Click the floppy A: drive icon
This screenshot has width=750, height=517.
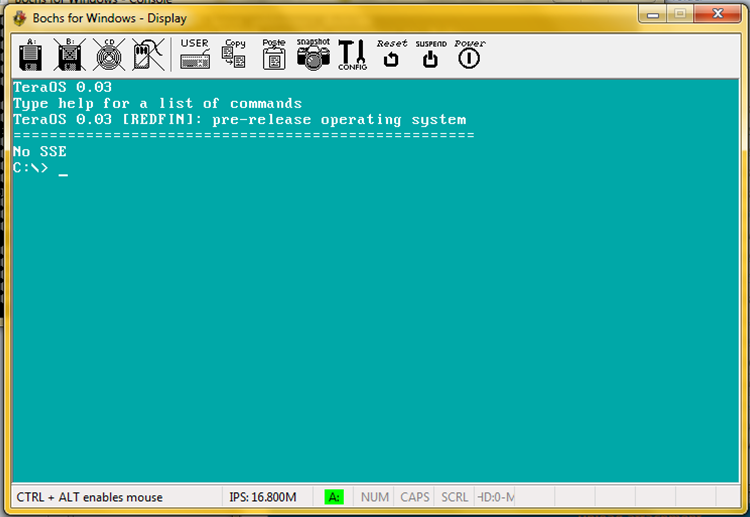[31, 55]
